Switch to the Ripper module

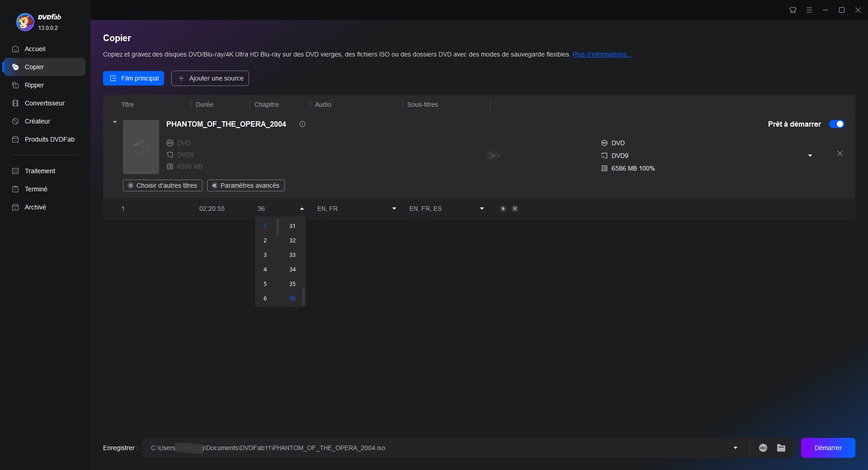click(x=44, y=85)
